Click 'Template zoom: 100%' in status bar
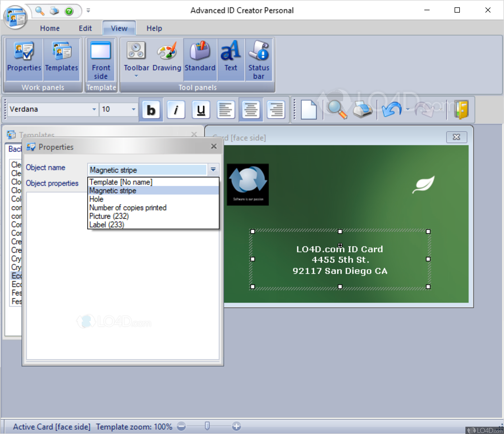 (134, 426)
